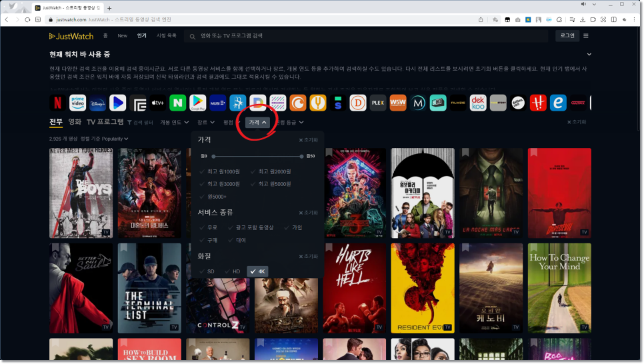Open the browser tab search chevron
This screenshot has width=644, height=364.
point(594,4)
